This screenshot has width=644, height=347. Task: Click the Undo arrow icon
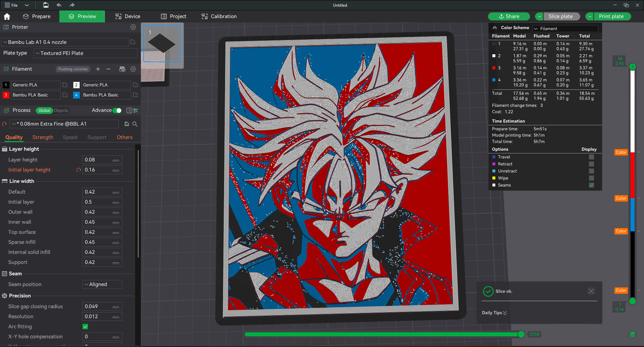pos(59,5)
